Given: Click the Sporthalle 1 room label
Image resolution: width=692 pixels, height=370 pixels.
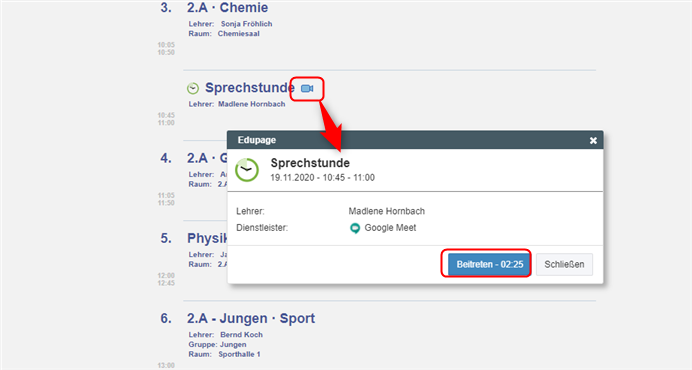Looking at the screenshot, I should [x=239, y=354].
